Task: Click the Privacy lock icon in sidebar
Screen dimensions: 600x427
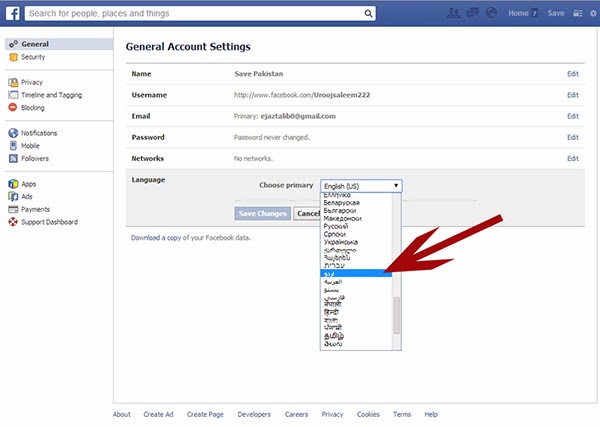Action: point(13,82)
